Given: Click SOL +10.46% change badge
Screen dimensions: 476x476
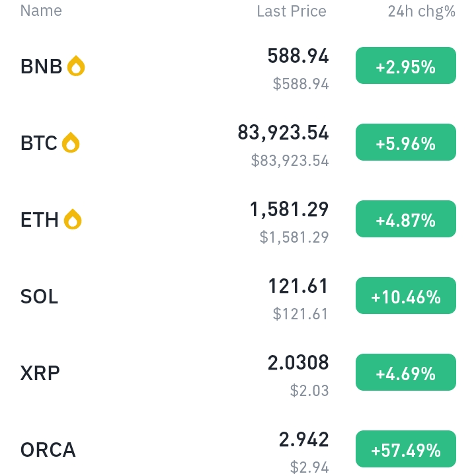Looking at the screenshot, I should (406, 296).
